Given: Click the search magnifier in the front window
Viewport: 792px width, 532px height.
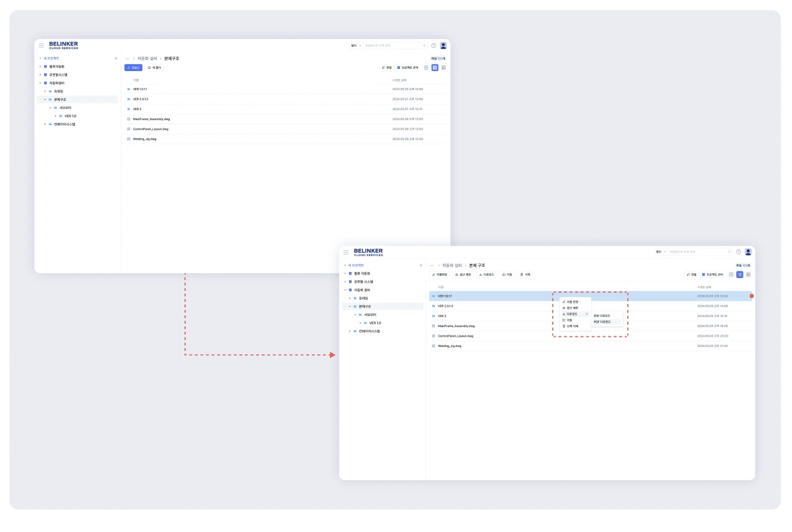Looking at the screenshot, I should click(x=729, y=252).
